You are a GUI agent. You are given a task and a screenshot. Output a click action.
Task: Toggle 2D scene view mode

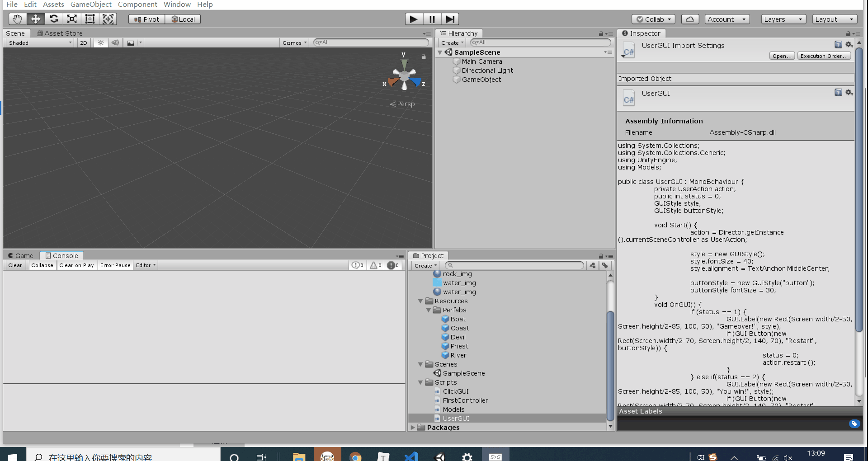pos(84,43)
